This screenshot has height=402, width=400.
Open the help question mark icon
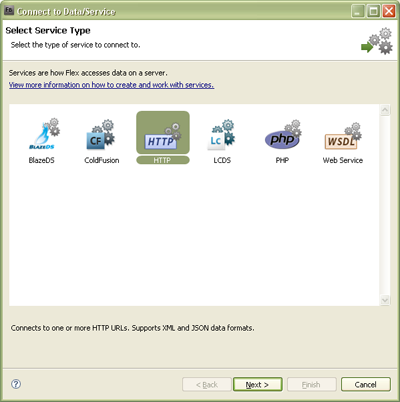16,384
